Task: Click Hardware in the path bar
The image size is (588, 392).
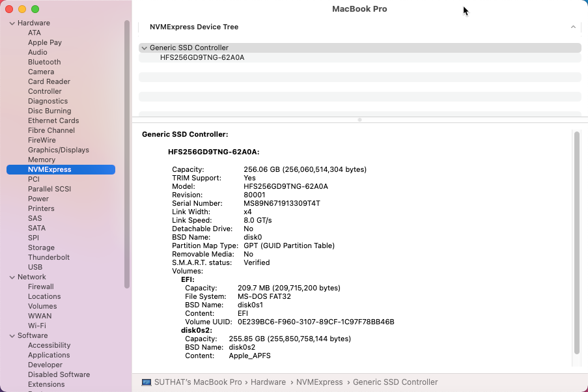Action: click(268, 382)
